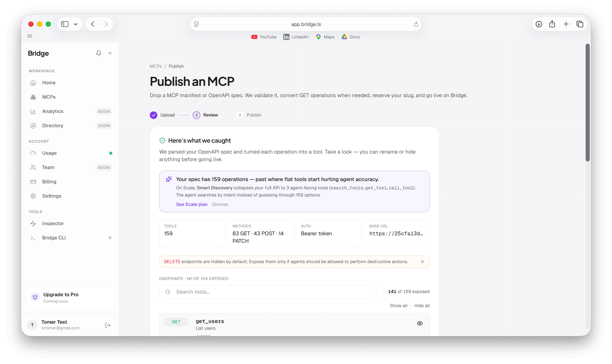Select the Publish step
612x364 pixels.
249,115
